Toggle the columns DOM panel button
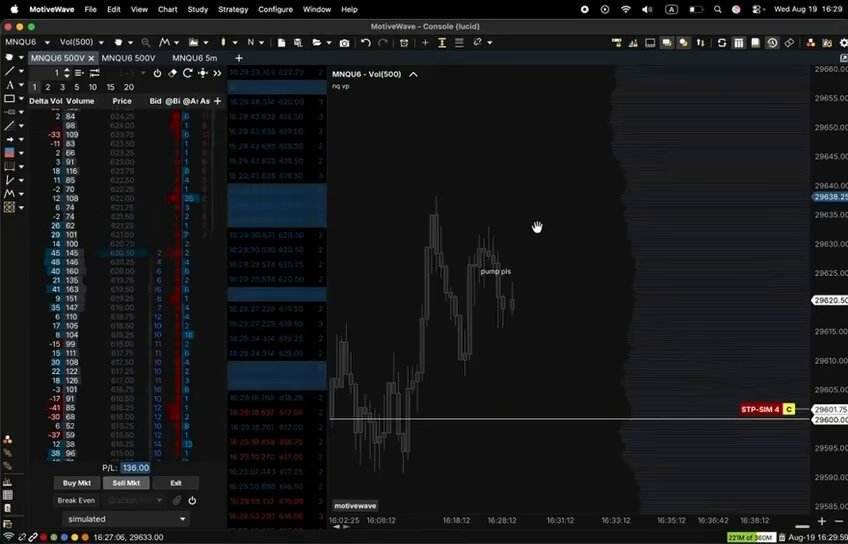 [x=739, y=43]
